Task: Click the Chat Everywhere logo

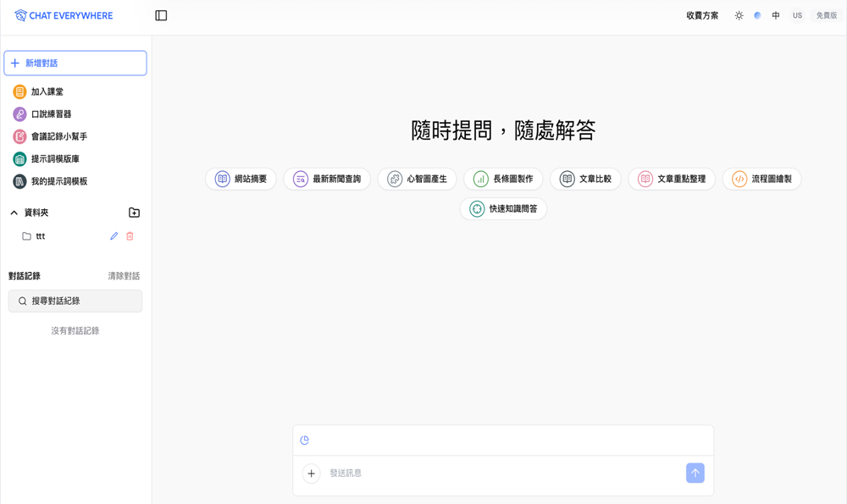Action: [x=64, y=15]
